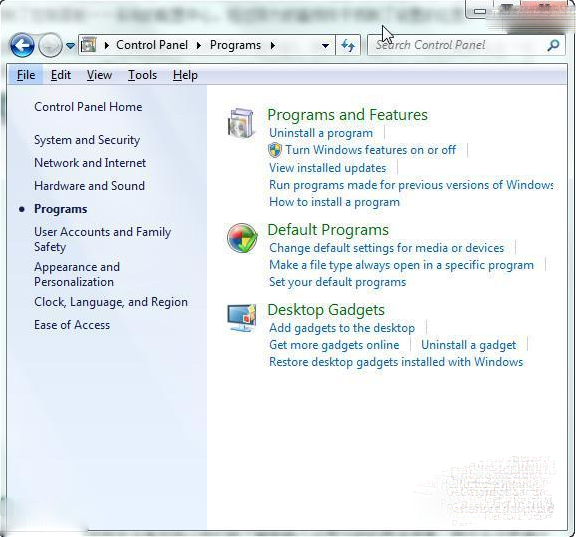Open Hardware and Sound category
Screen dimensions: 576x537
pyautogui.click(x=89, y=186)
